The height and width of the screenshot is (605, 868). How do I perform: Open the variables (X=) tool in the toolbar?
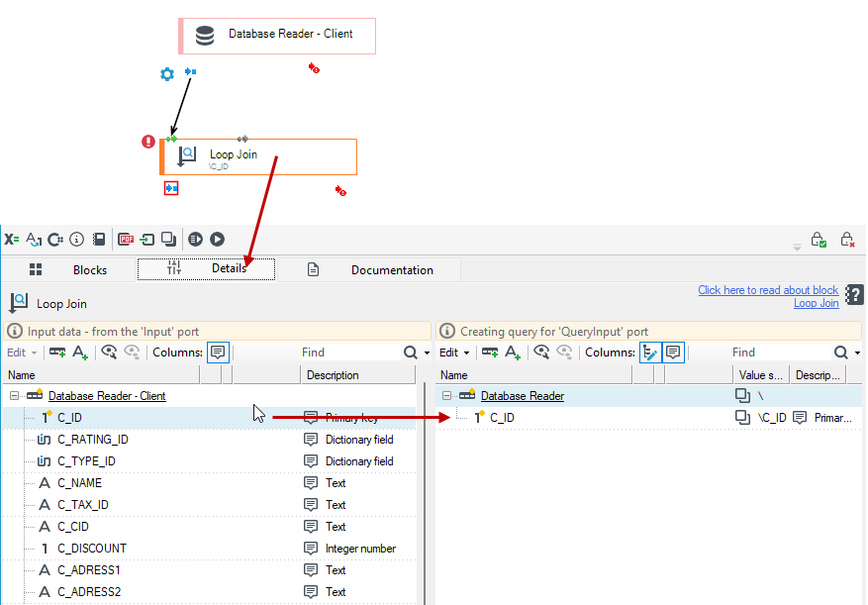pyautogui.click(x=12, y=240)
